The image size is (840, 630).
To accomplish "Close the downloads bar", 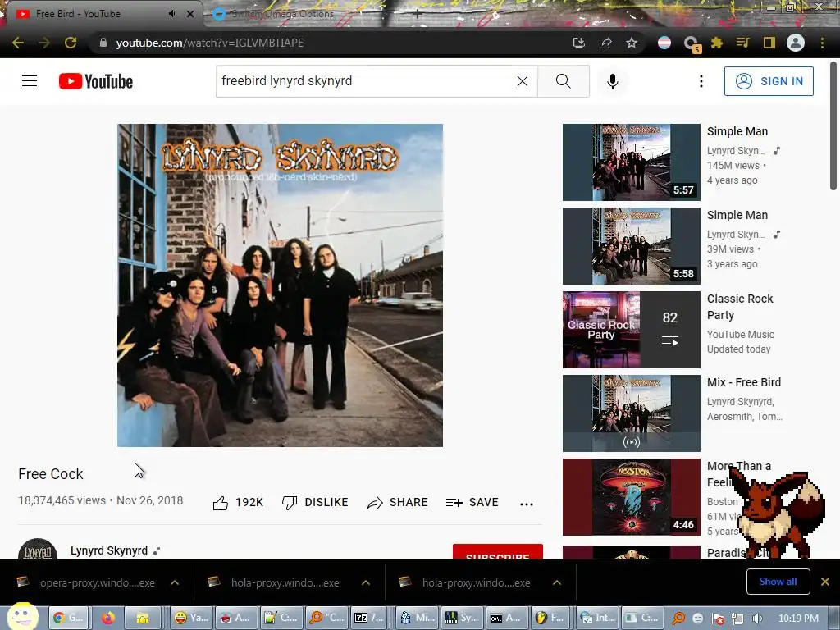I will [825, 582].
